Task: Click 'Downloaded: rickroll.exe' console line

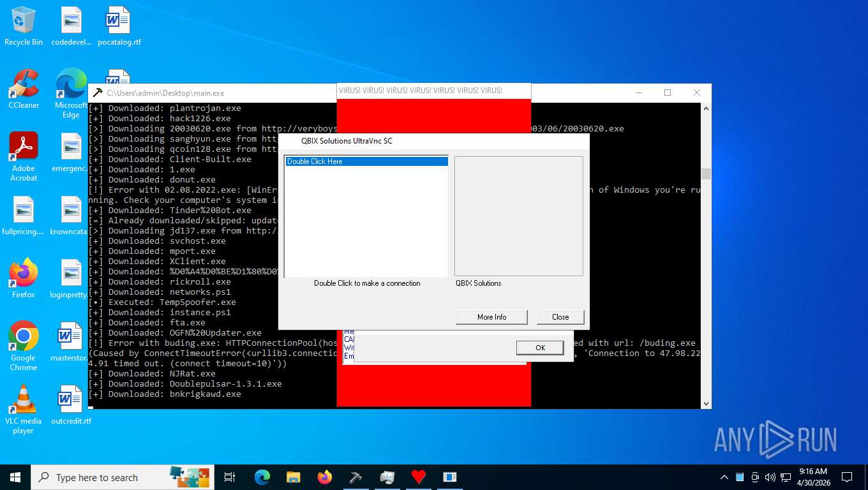Action: coord(160,281)
